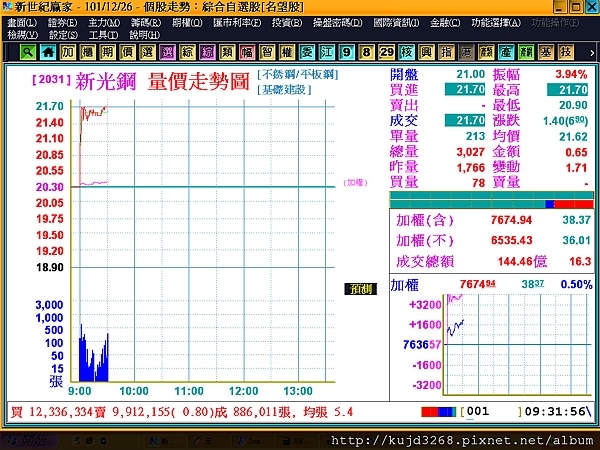Click the [不銹鋼/平板鋼] category link
The height and width of the screenshot is (450, 600).
click(x=298, y=74)
